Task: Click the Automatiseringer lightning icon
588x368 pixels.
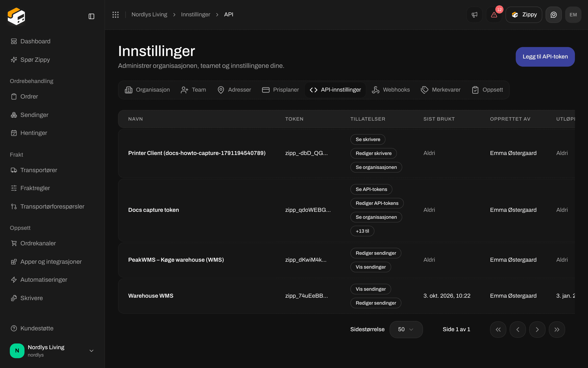Action: pyautogui.click(x=14, y=280)
